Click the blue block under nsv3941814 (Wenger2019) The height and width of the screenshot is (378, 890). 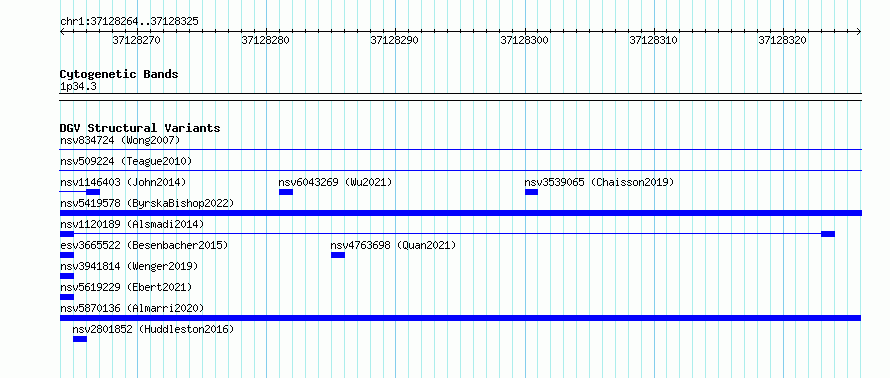67,276
